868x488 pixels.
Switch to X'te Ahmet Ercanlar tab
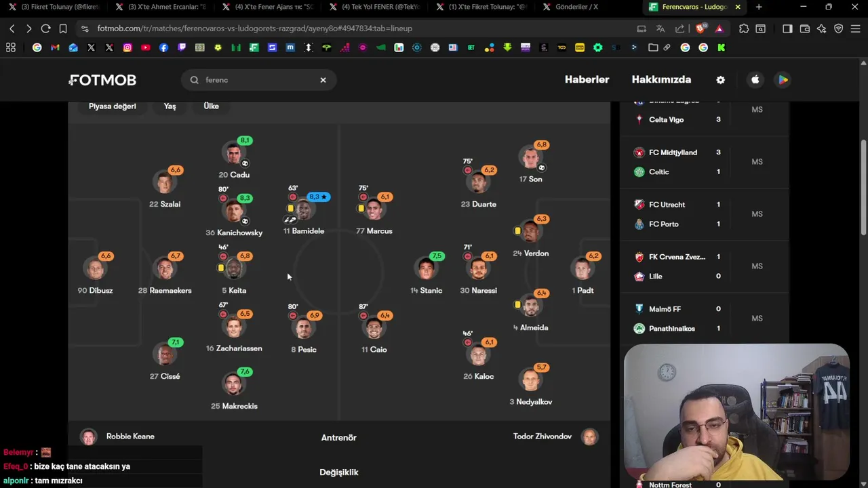click(161, 7)
